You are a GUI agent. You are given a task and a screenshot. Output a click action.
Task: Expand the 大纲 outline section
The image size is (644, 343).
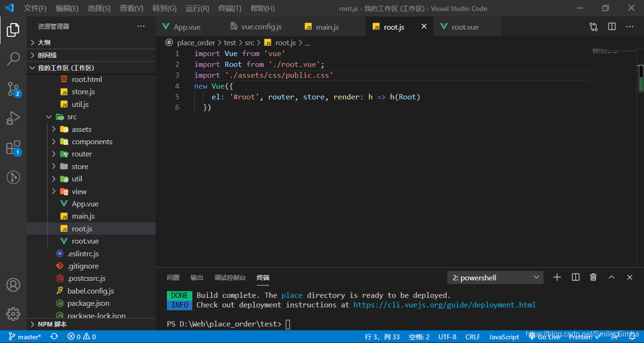pos(91,42)
